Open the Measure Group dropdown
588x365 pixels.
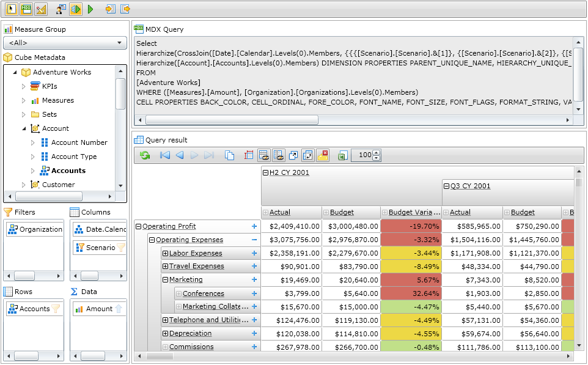(65, 43)
